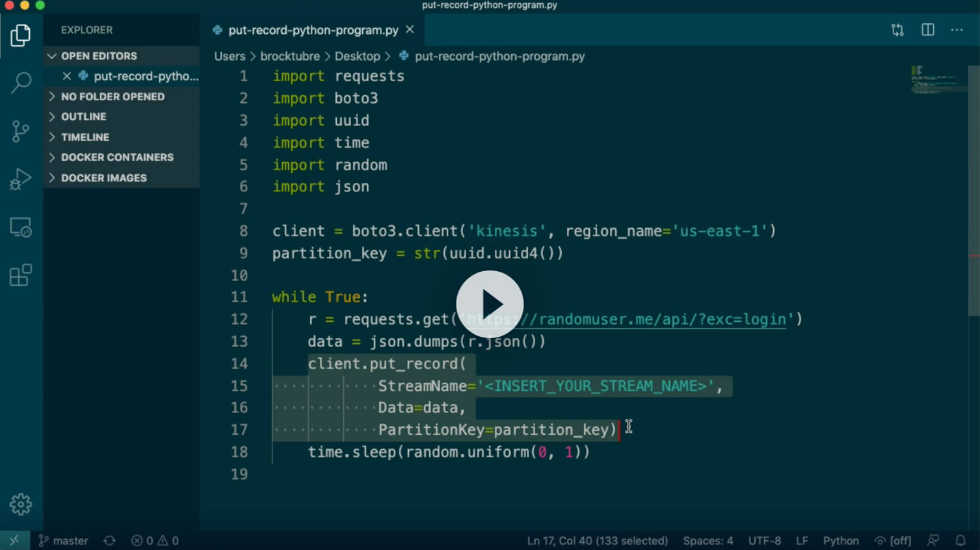The width and height of the screenshot is (980, 550).
Task: Open the notifications bell
Action: [960, 540]
